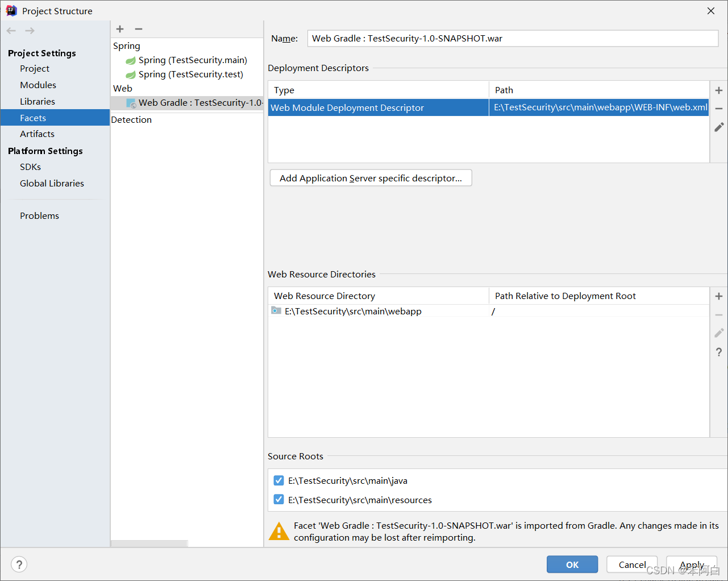The width and height of the screenshot is (728, 581).
Task: Select the Spring facet group node
Action: click(x=127, y=46)
